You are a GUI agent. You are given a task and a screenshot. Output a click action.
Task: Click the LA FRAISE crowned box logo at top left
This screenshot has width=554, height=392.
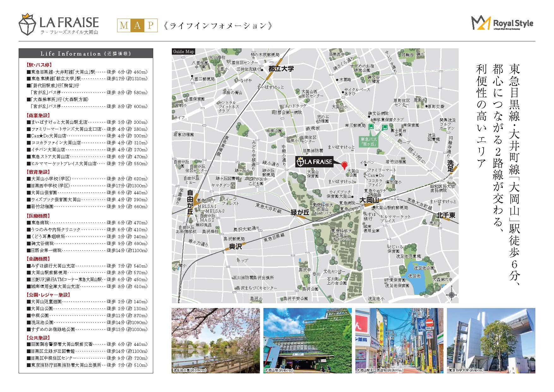coord(27,25)
